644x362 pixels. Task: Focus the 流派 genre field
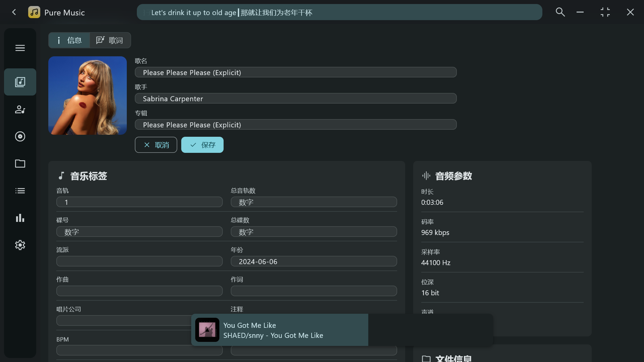click(x=140, y=261)
